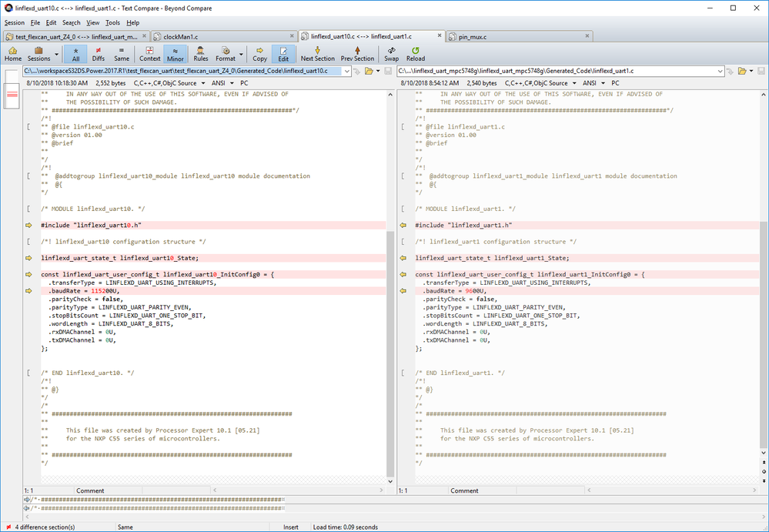
Task: Toggle Minor differences filter
Action: (175, 54)
